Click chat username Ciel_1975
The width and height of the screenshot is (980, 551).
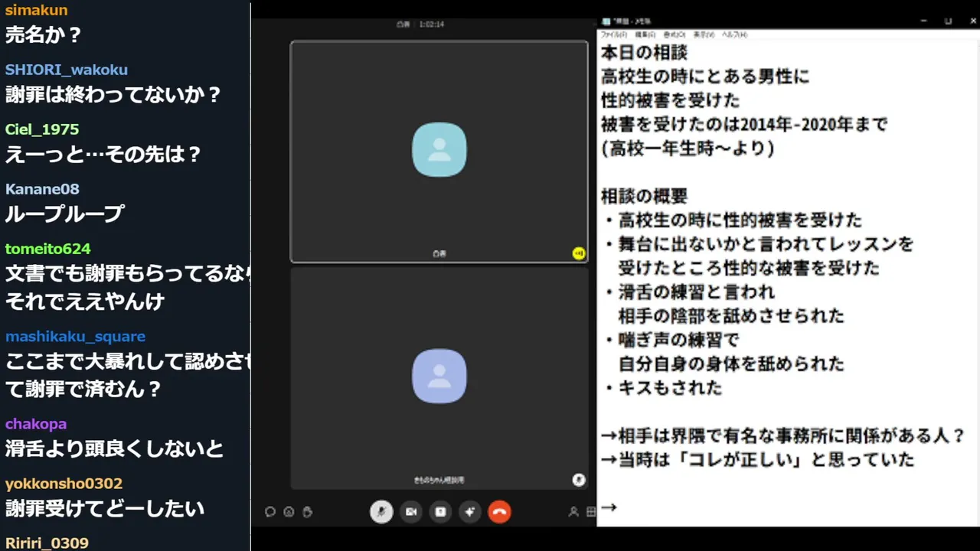tap(42, 129)
